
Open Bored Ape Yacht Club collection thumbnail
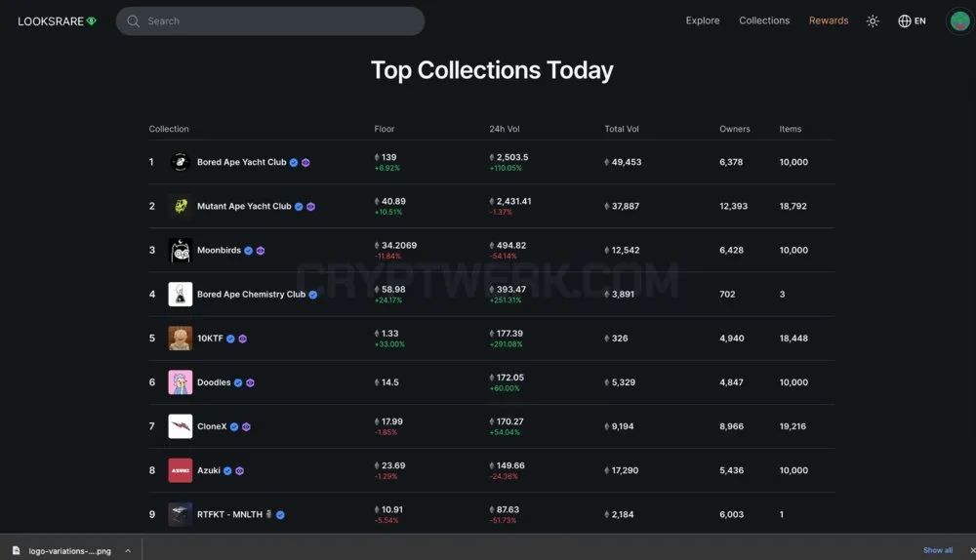[x=180, y=162]
